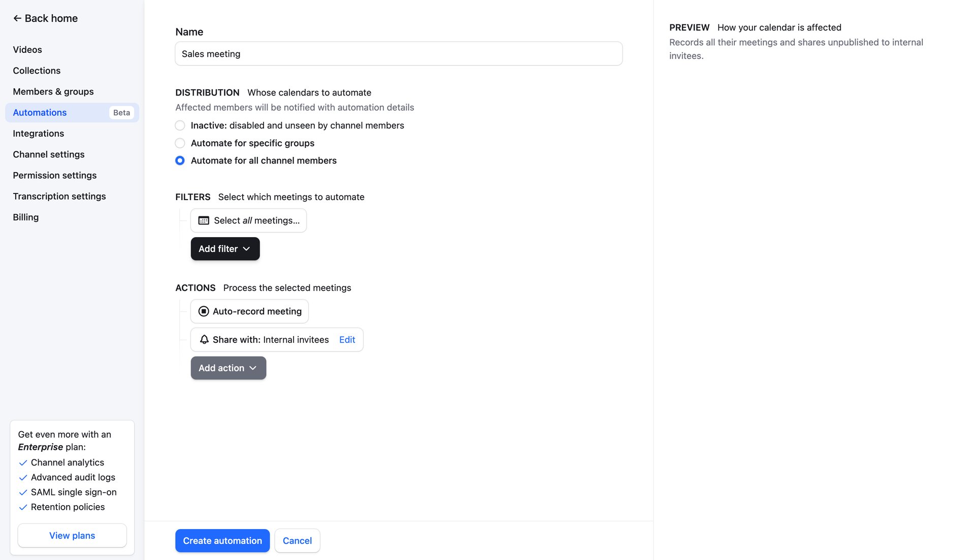
Task: Open Automations in the sidebar
Action: click(x=40, y=112)
